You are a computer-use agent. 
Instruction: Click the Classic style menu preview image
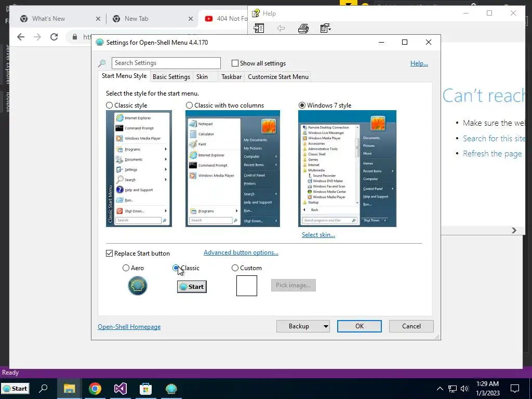point(139,169)
